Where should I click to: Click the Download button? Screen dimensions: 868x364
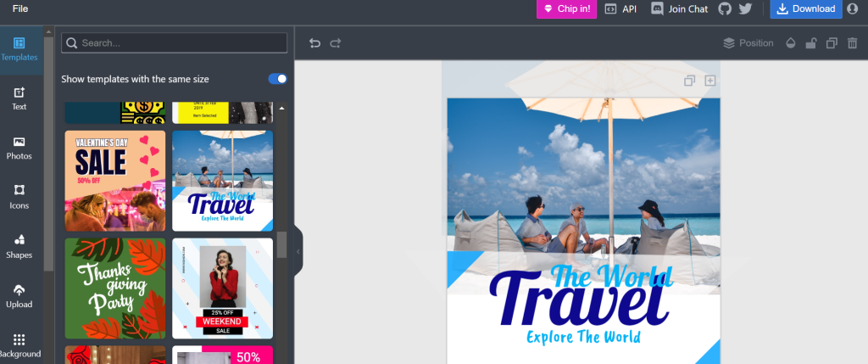pos(806,8)
